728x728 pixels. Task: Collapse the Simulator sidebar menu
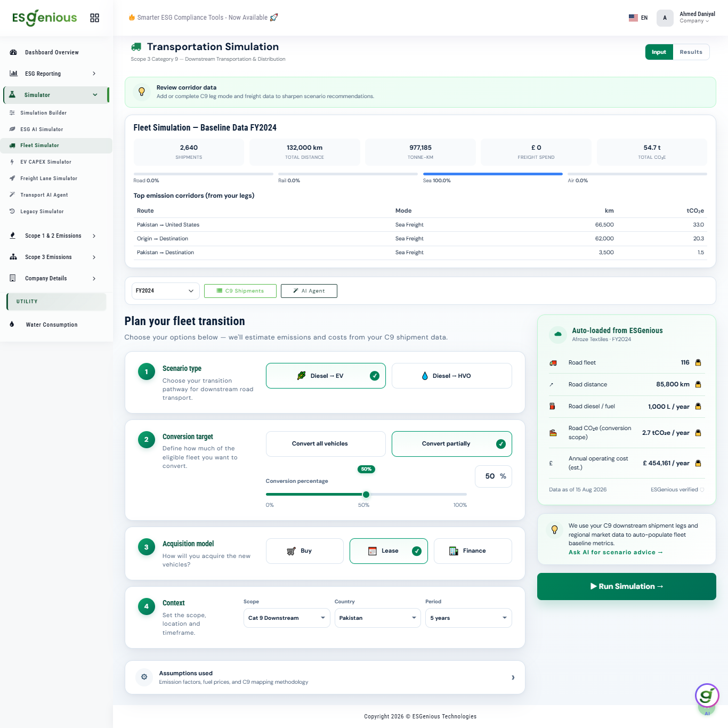point(56,95)
